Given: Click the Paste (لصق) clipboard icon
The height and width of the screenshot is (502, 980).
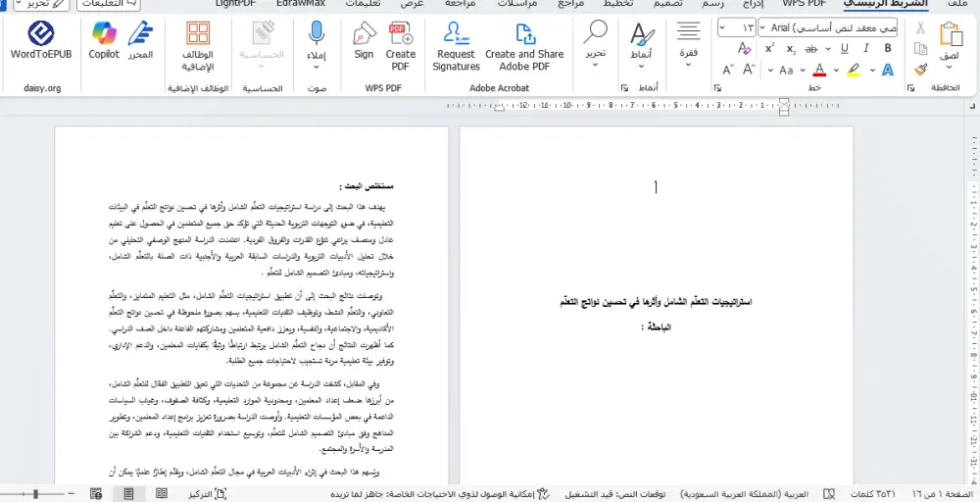Looking at the screenshot, I should point(951,34).
